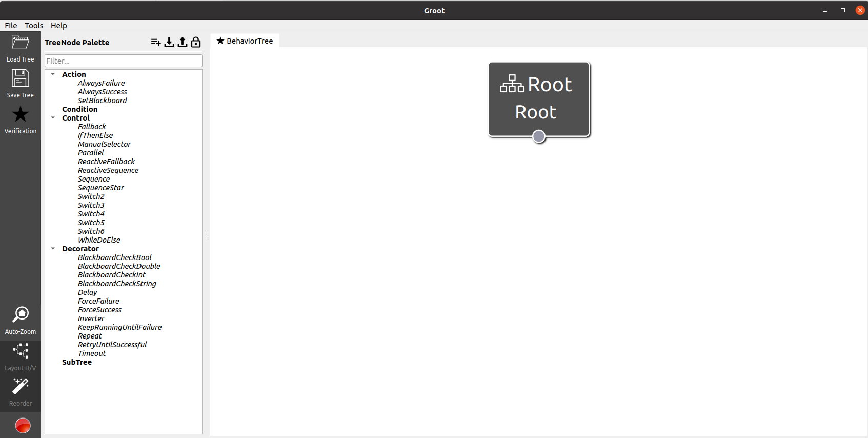
Task: Select ReactiveSequence node
Action: pos(108,170)
